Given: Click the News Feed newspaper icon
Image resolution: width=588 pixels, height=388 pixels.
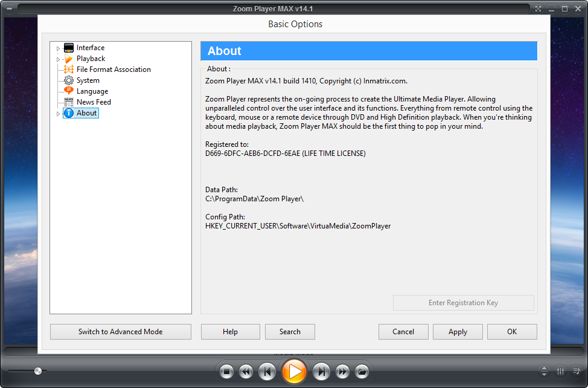Looking at the screenshot, I should point(69,102).
